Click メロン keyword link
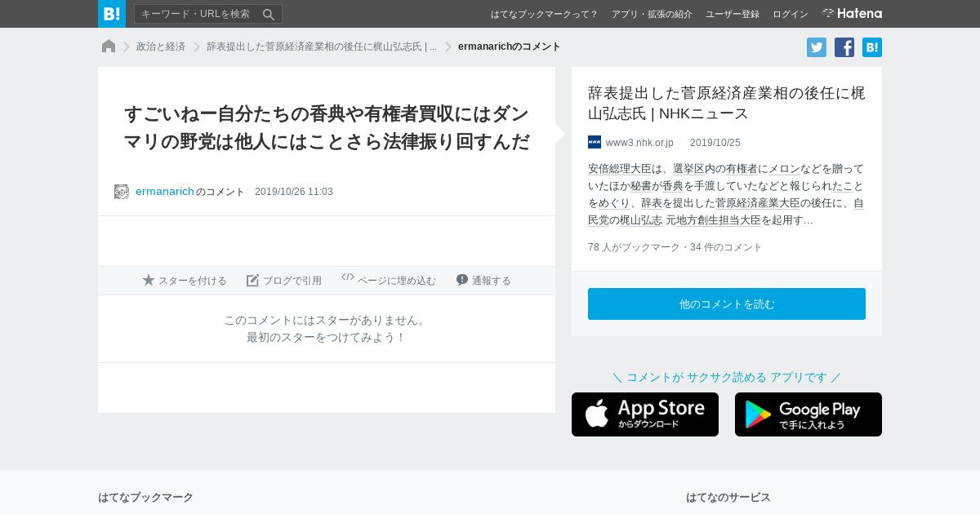 coord(785,169)
